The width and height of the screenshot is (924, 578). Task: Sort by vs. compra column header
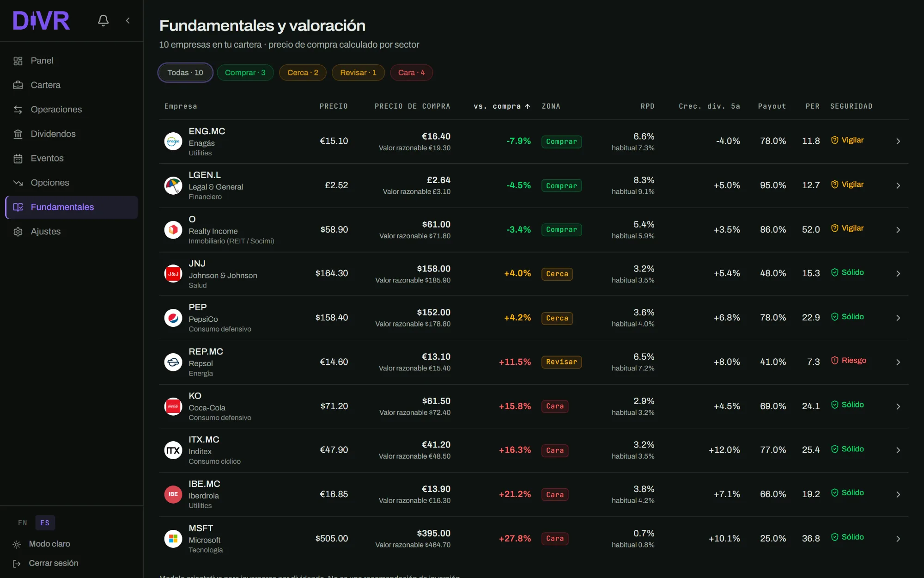[x=502, y=106]
